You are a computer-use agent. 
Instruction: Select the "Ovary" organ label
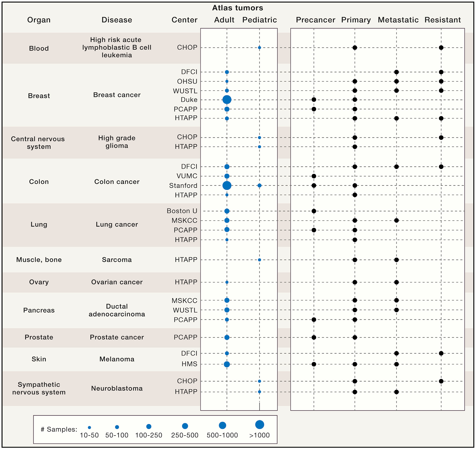pyautogui.click(x=39, y=282)
